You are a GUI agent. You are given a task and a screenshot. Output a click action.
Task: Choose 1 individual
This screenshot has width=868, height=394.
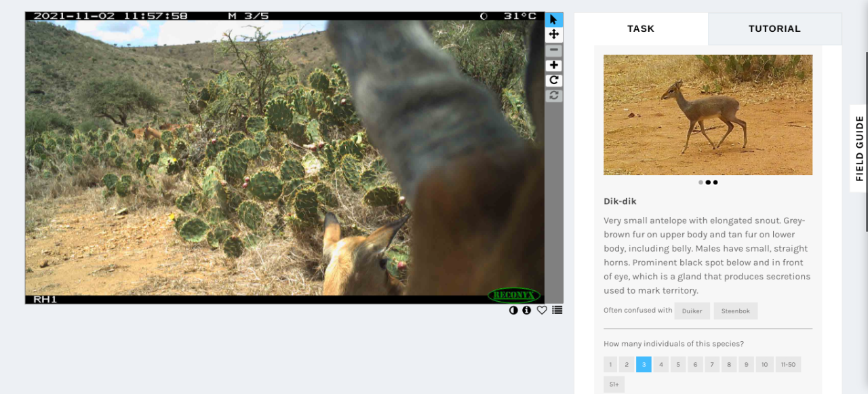tap(610, 364)
